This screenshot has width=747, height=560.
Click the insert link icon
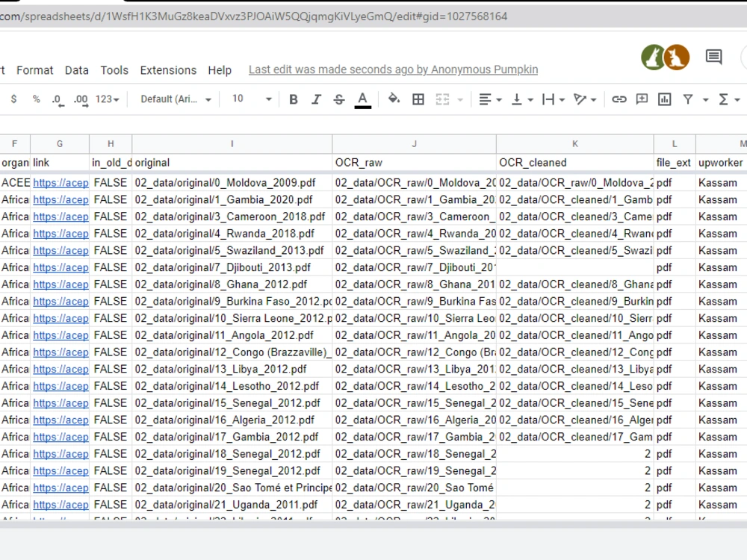pos(619,99)
